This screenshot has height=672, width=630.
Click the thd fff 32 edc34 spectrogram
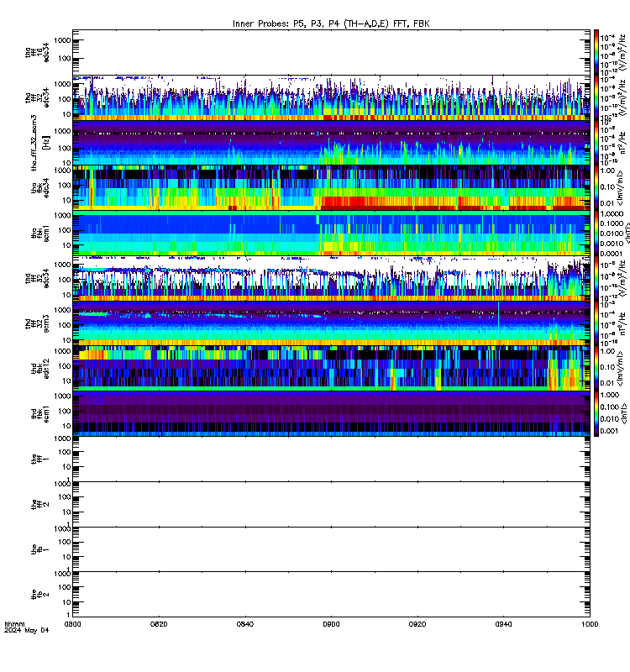point(331,279)
